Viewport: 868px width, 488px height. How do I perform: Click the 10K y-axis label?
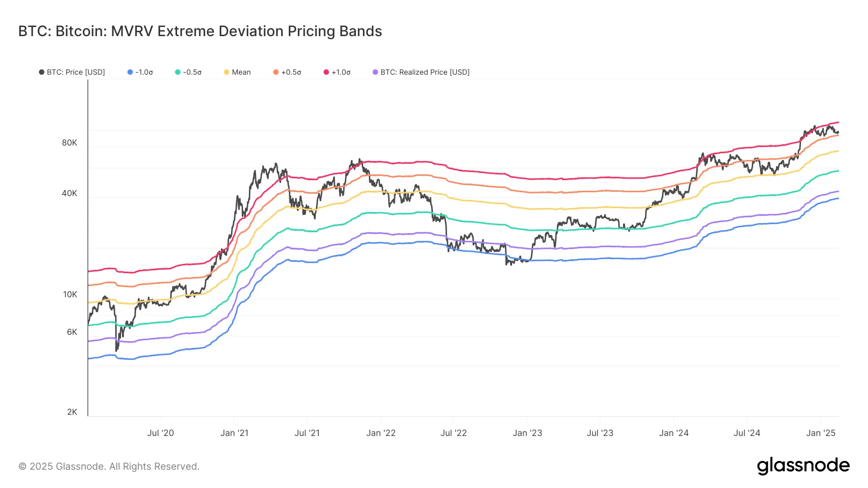[70, 294]
